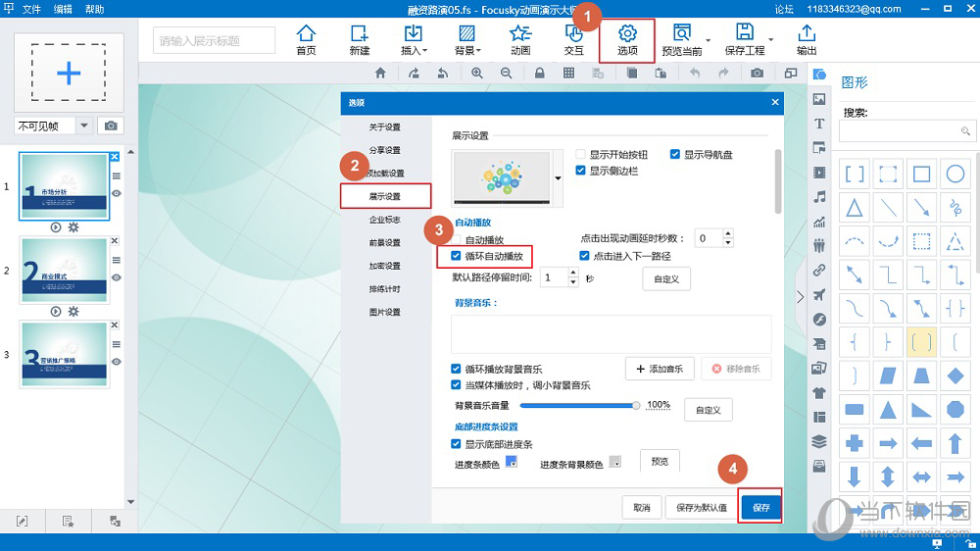Toggle 当媒体播放时，调小背景音乐 checkbox

tap(457, 385)
